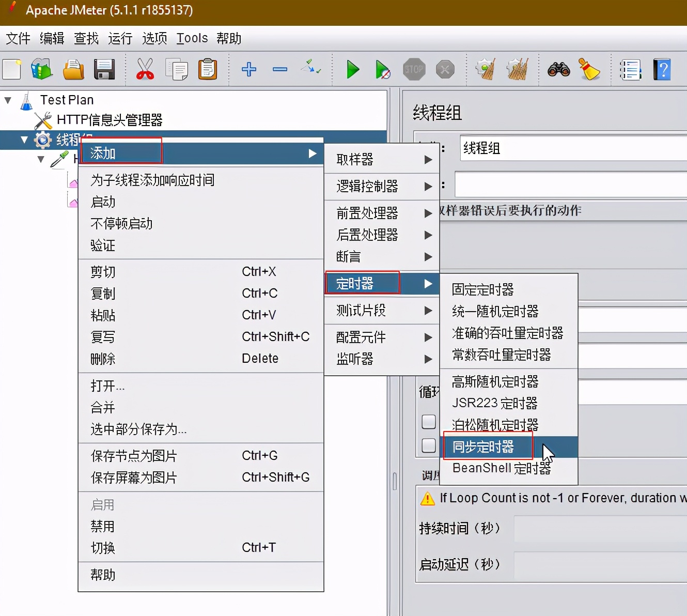Select BeanShell 定时器 from timer list
Viewport: 687px width, 616px height.
pos(509,468)
